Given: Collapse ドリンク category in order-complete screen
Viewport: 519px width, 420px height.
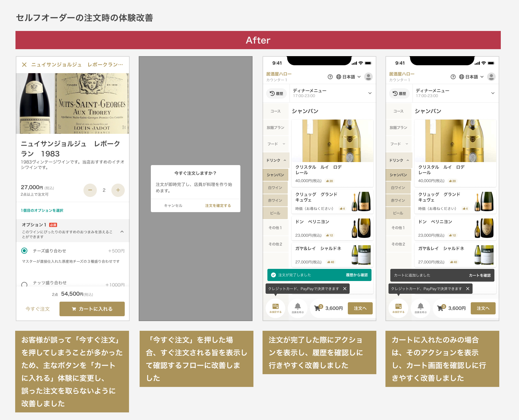Looking at the screenshot, I should [276, 160].
